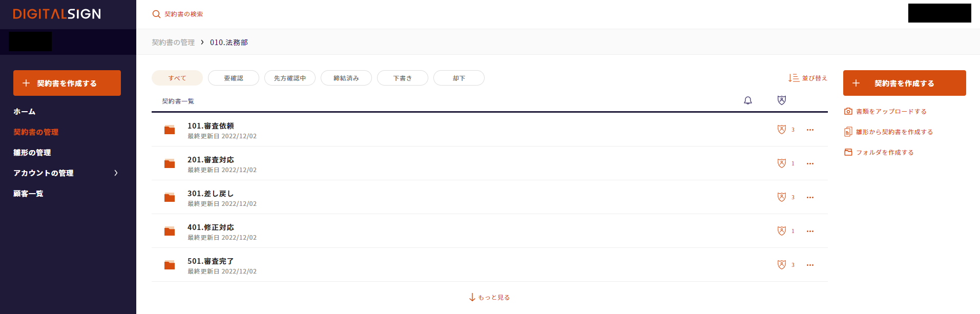Click the folder icon for 301.差し戻し
The image size is (980, 314).
pyautogui.click(x=170, y=198)
